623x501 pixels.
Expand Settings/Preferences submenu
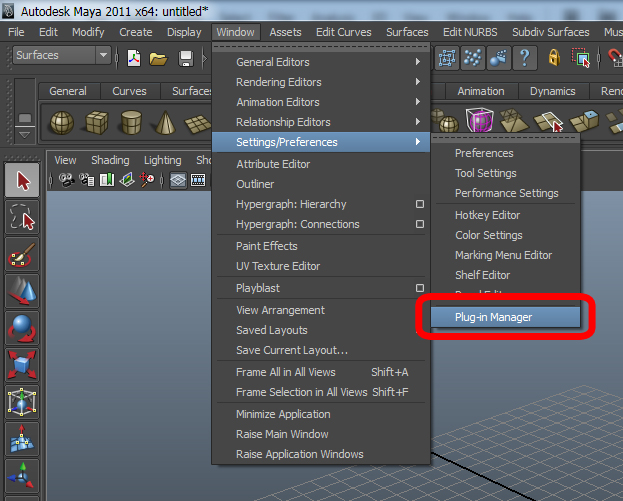click(321, 142)
